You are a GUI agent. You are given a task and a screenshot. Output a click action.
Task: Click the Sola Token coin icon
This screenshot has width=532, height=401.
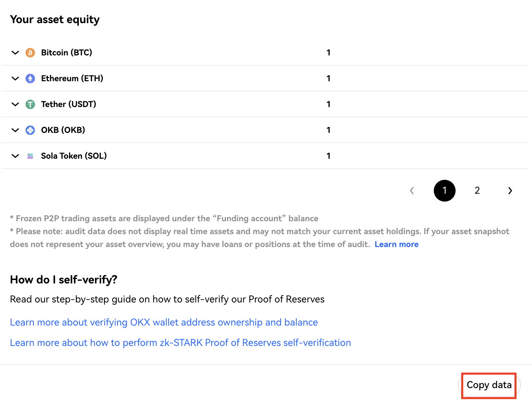point(30,156)
